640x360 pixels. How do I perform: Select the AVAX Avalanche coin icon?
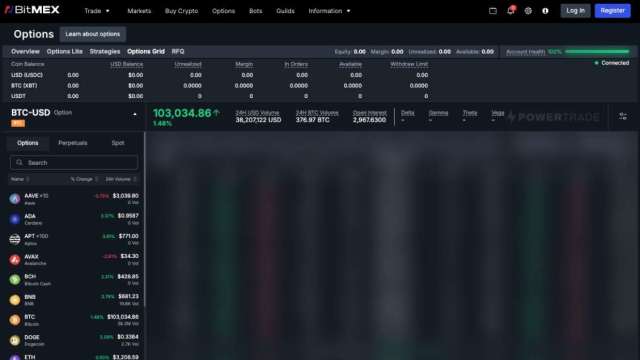click(x=15, y=260)
